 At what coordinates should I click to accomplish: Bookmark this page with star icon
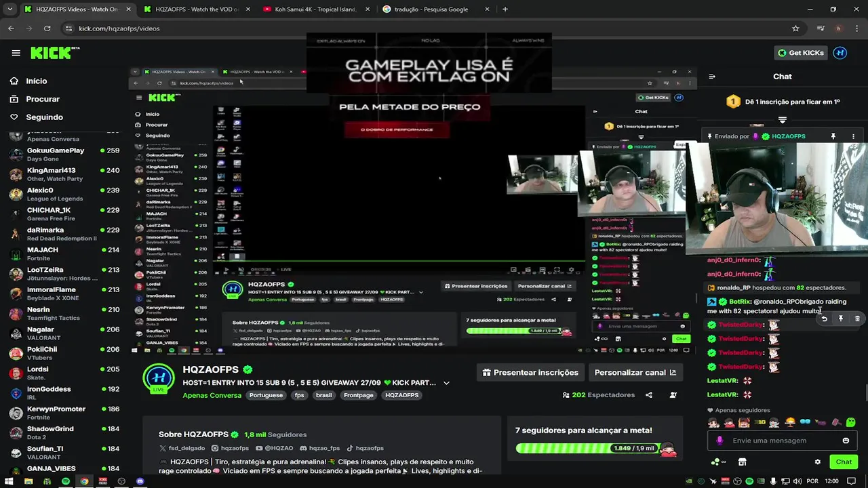tap(795, 28)
